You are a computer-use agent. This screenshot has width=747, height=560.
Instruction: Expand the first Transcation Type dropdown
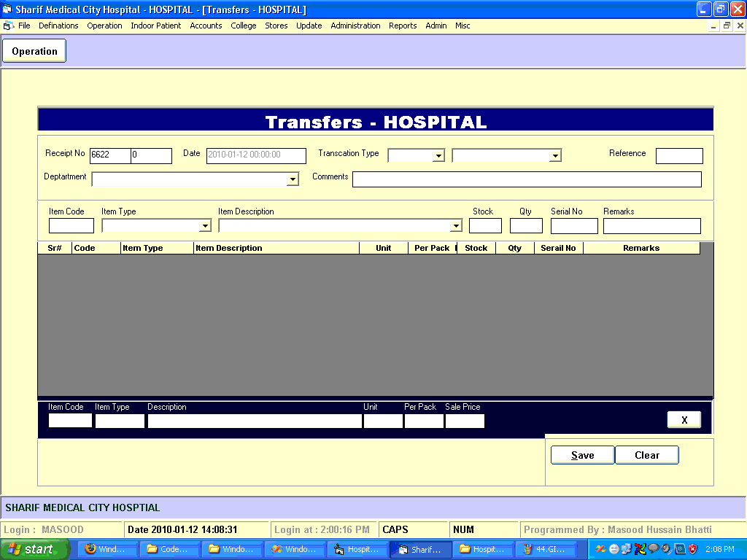point(438,156)
